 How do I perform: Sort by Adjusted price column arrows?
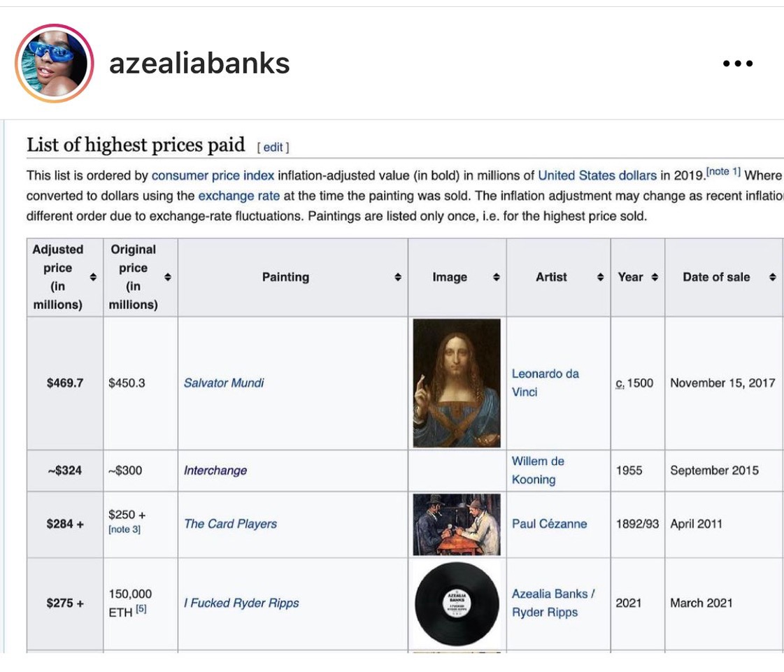click(93, 277)
